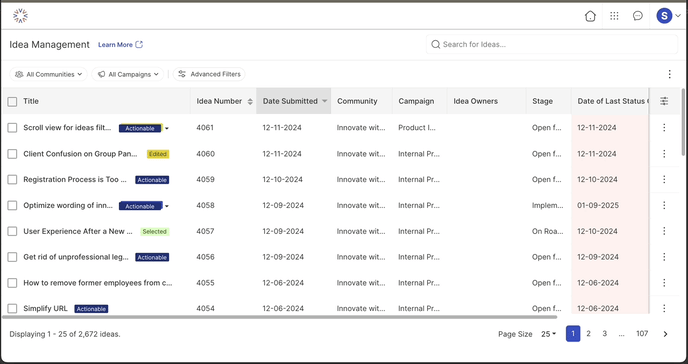Open row actions menu for idea 4058
The width and height of the screenshot is (688, 364).
pyautogui.click(x=664, y=205)
